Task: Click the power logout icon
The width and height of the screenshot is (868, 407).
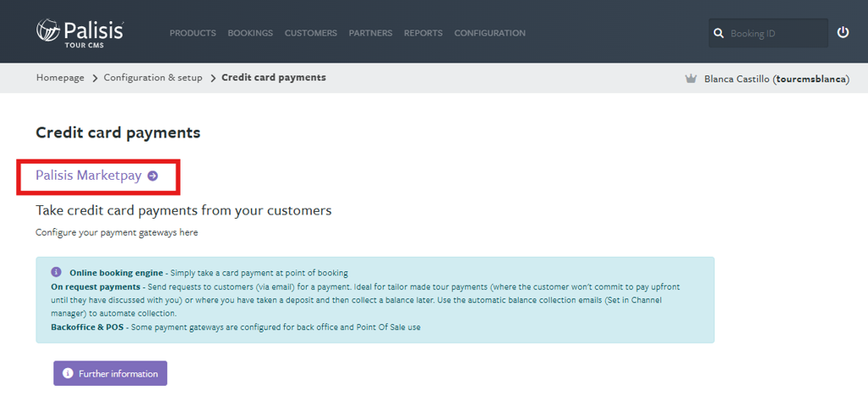Action: tap(843, 33)
